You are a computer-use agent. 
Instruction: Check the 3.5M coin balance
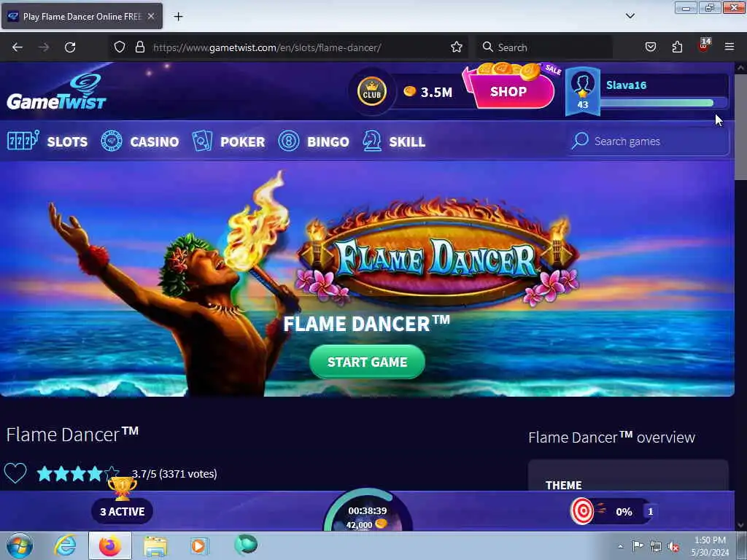427,92
